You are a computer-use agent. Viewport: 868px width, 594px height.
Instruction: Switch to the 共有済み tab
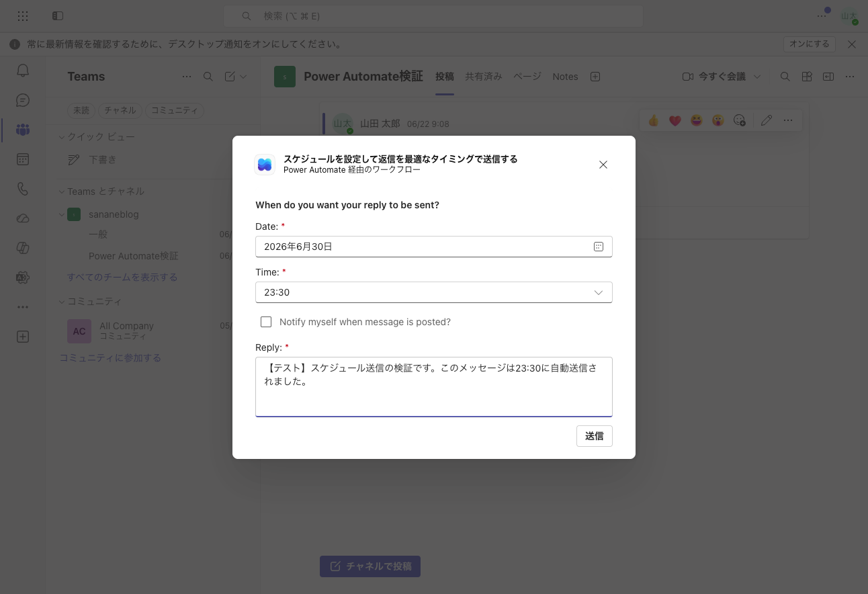tap(484, 77)
